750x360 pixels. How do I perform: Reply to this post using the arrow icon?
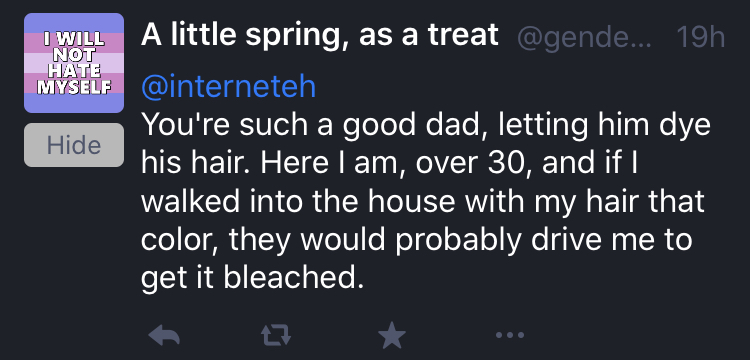coord(164,335)
